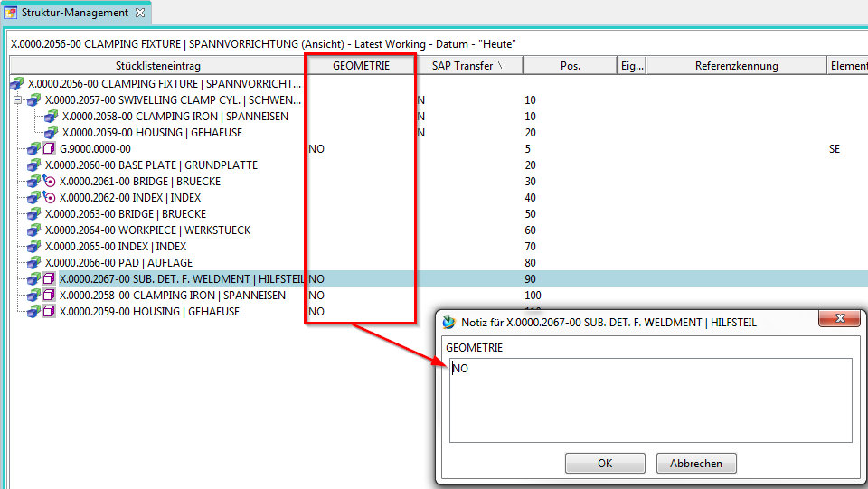The image size is (868, 489).
Task: Click the dialog icon in the Notiz title bar
Action: (x=448, y=323)
